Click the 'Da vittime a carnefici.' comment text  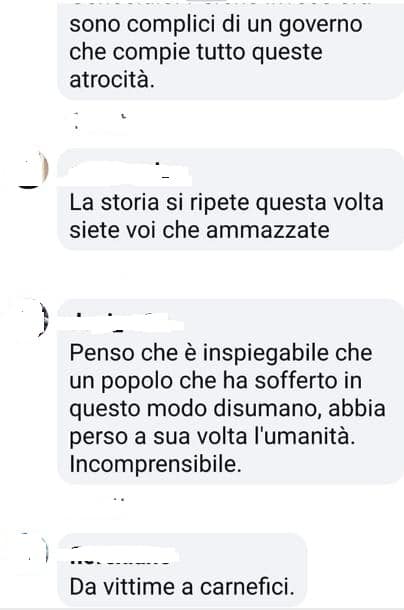click(x=182, y=587)
